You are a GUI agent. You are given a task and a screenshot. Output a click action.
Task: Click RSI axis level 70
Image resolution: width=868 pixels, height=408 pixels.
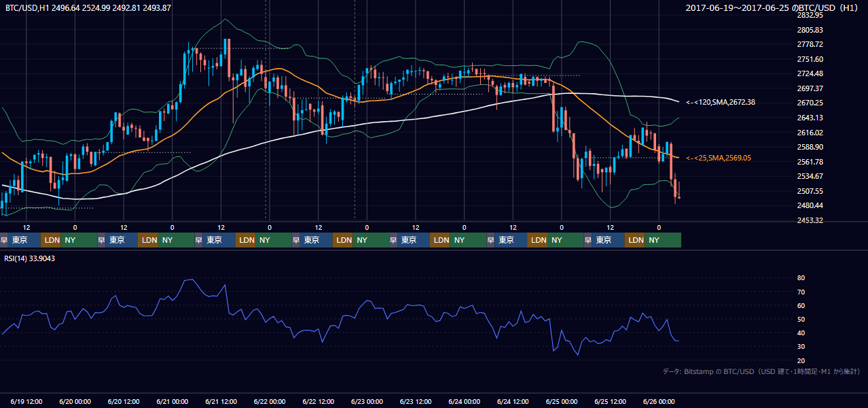click(x=801, y=292)
